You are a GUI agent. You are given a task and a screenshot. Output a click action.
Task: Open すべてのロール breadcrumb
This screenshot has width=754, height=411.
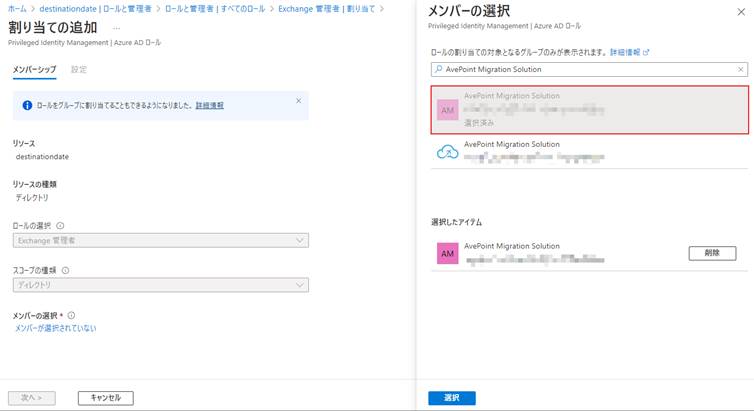pyautogui.click(x=215, y=9)
